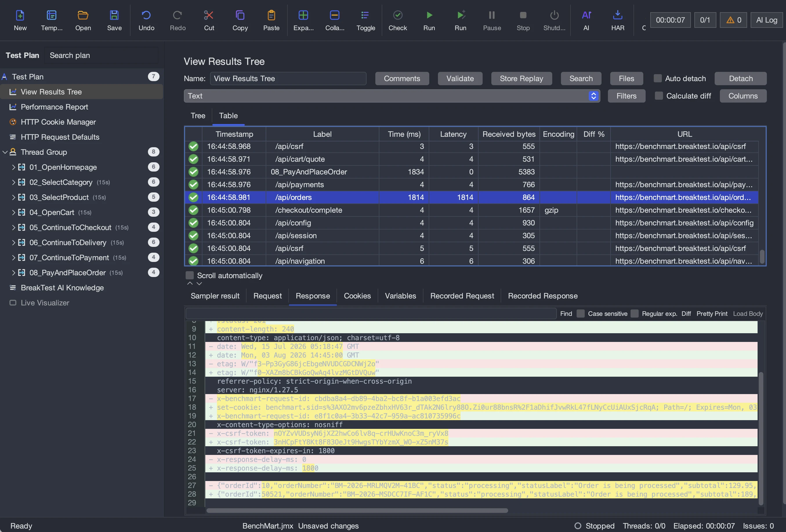This screenshot has width=786, height=532.
Task: Expand the 03_SelectProduct tree node
Action: [14, 197]
